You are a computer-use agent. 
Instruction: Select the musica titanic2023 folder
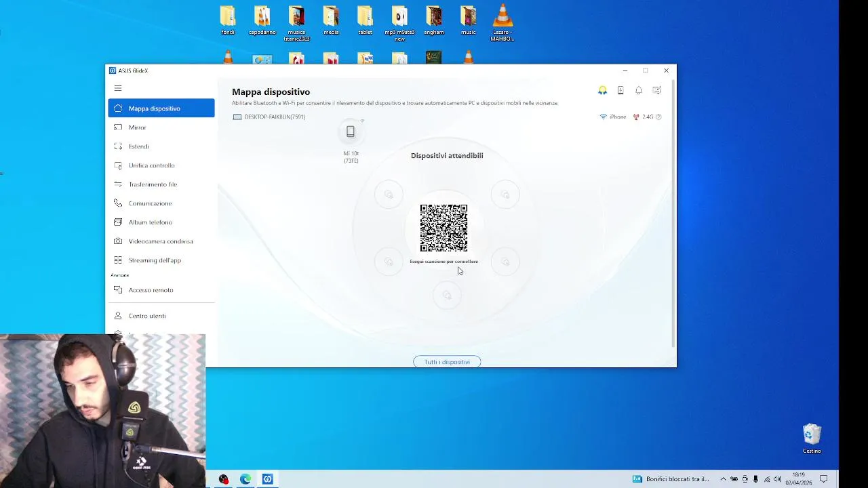[296, 24]
